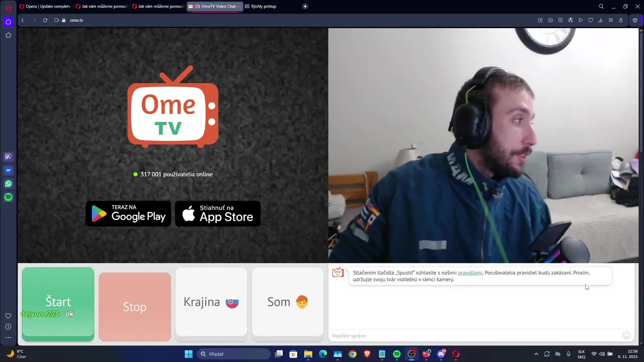The width and height of the screenshot is (644, 362).
Task: Open Windows Start menu
Action: 189,354
